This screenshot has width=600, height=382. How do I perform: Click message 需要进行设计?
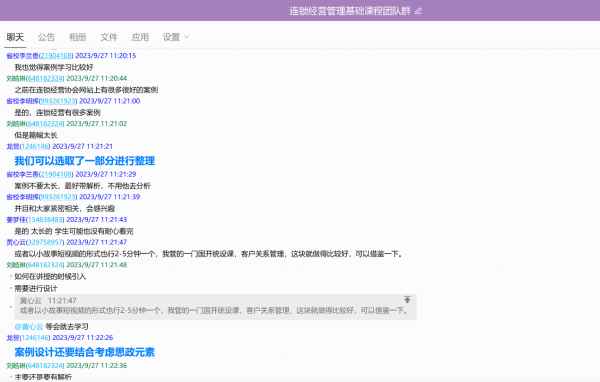[x=36, y=288]
